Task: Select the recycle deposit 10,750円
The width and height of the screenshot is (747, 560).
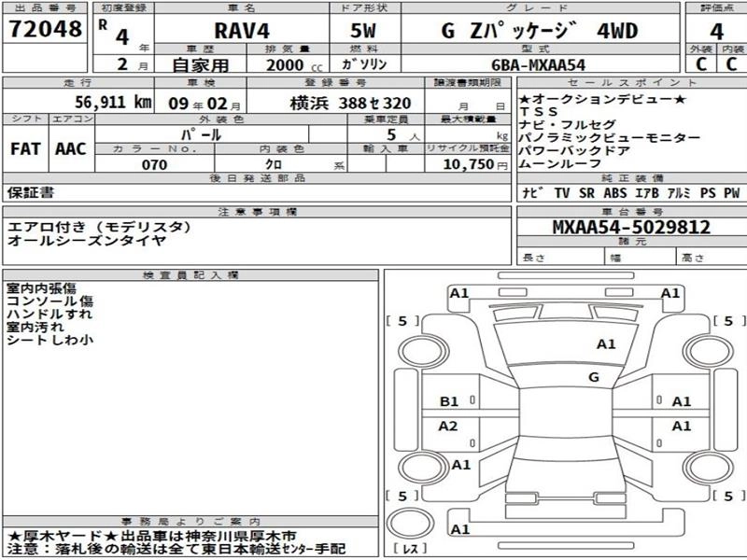Action: tap(475, 164)
